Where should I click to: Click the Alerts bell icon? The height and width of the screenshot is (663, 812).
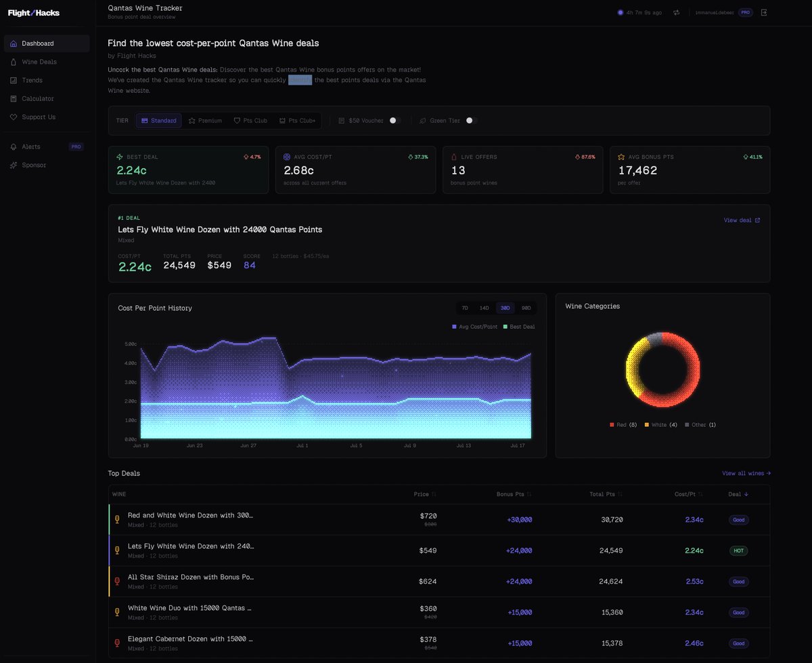14,147
